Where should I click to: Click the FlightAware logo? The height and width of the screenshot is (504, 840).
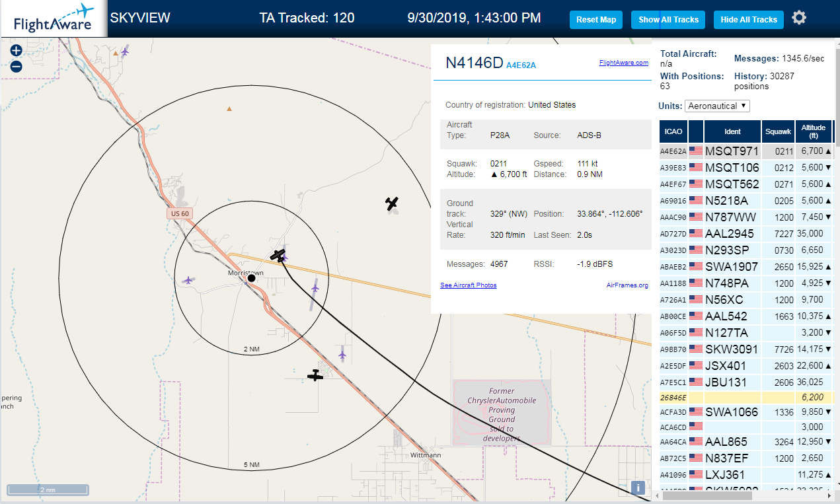53,18
